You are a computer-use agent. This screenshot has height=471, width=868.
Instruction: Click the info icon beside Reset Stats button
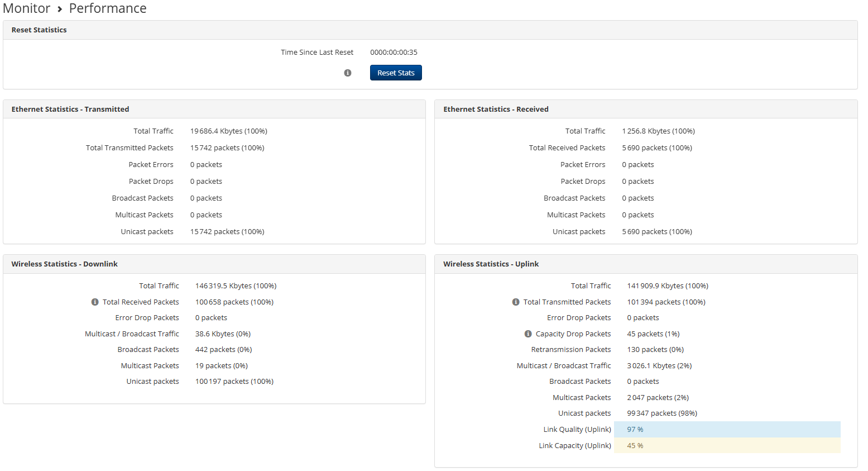[x=348, y=73]
